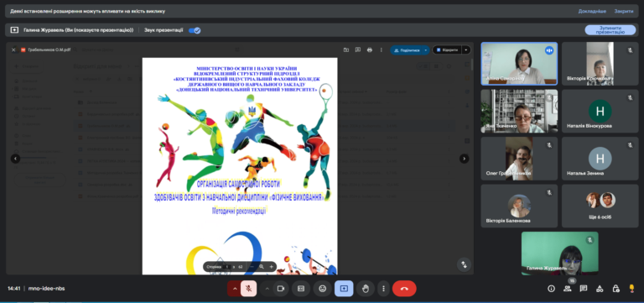Click Зупинити презентацію button
This screenshot has height=303, width=644.
[x=610, y=30]
